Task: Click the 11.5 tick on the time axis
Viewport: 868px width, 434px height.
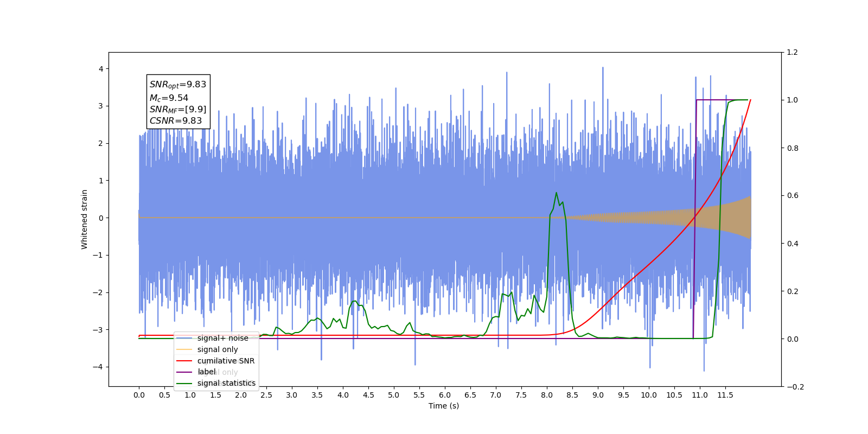Action: click(x=725, y=395)
